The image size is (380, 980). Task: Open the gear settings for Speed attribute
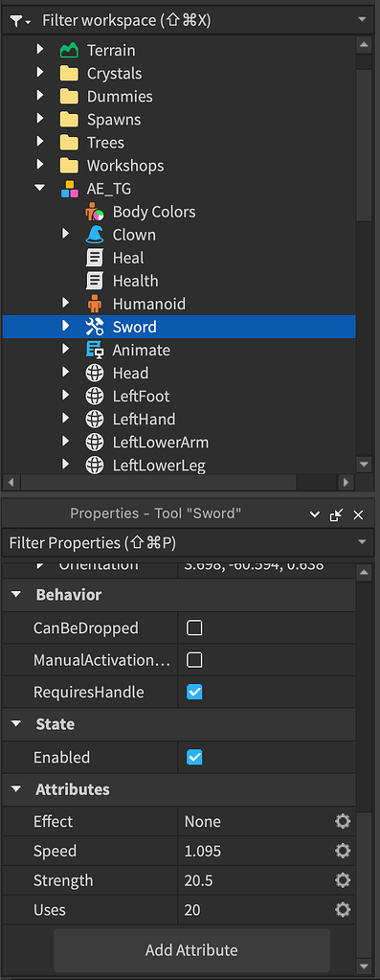coord(343,851)
